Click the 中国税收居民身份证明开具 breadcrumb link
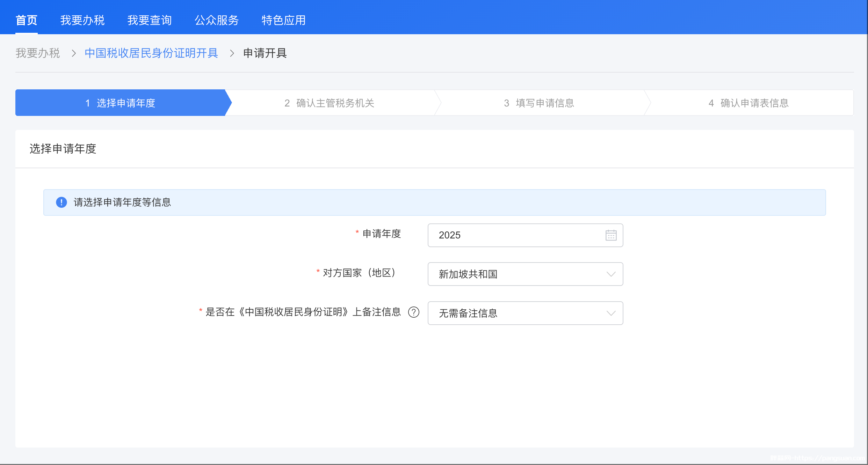The width and height of the screenshot is (868, 465). (151, 53)
